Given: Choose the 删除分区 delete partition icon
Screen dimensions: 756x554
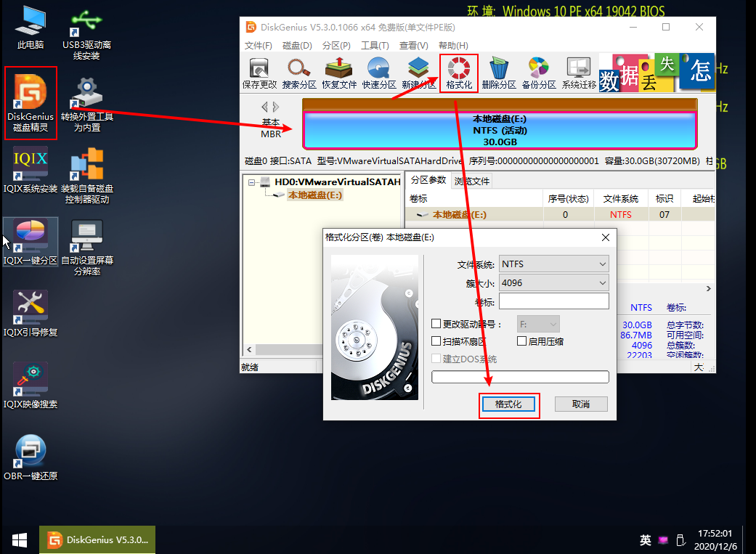Looking at the screenshot, I should pyautogui.click(x=499, y=73).
